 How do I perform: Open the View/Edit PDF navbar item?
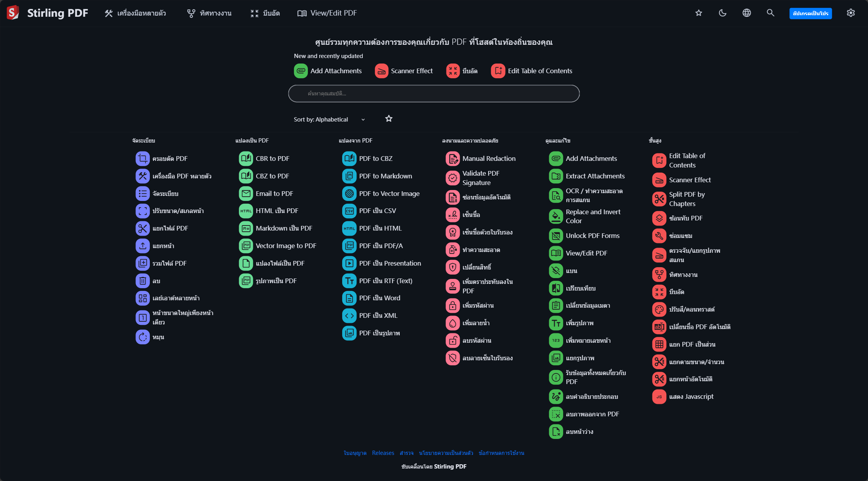(x=327, y=13)
